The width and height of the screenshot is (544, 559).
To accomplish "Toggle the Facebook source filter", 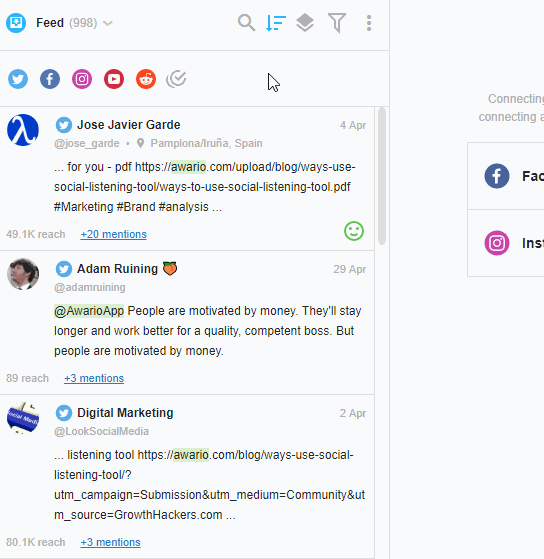I will [x=50, y=79].
